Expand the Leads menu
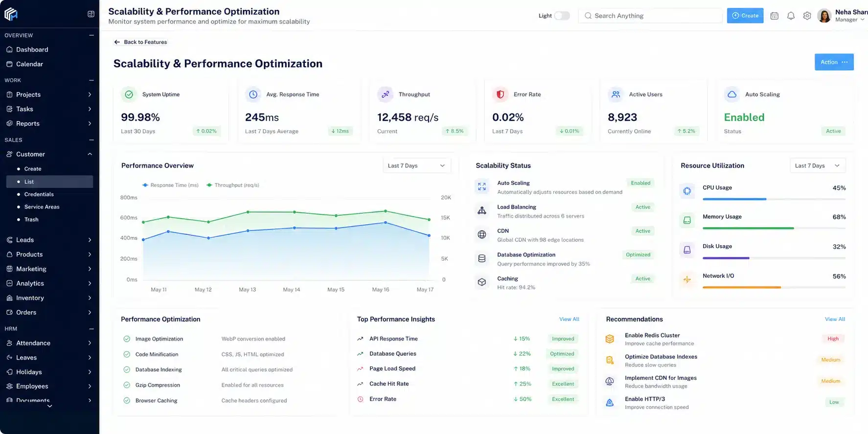Image resolution: width=868 pixels, height=434 pixels. [90, 240]
